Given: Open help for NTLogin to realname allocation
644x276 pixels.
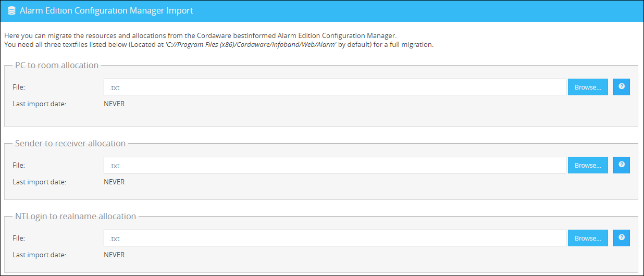Looking at the screenshot, I should pyautogui.click(x=621, y=238).
